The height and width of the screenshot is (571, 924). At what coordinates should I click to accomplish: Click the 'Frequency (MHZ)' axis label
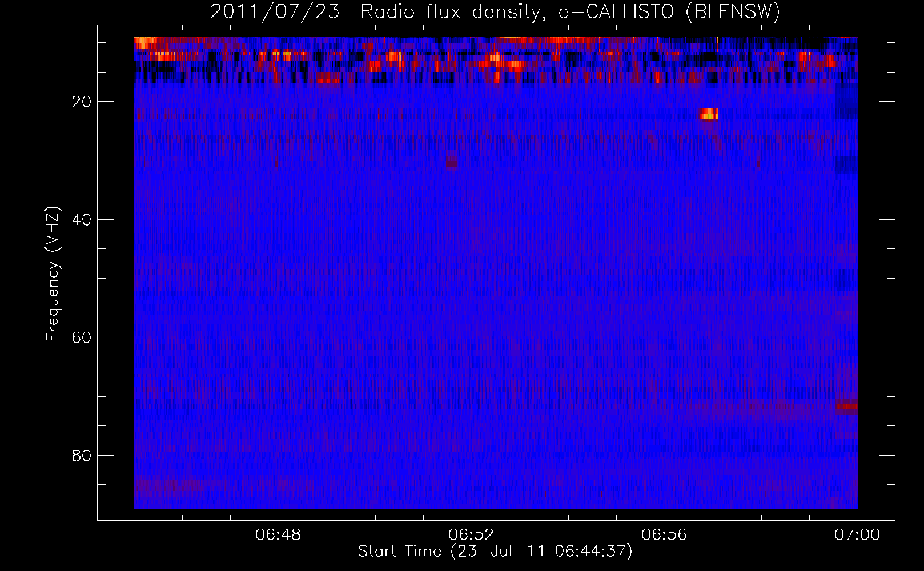click(53, 274)
